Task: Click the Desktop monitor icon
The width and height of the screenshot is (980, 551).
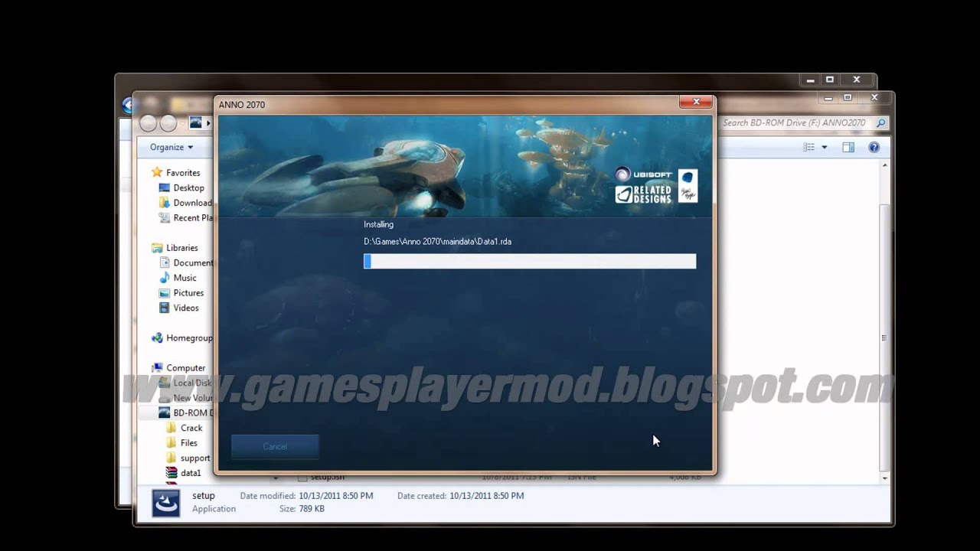Action: [164, 187]
